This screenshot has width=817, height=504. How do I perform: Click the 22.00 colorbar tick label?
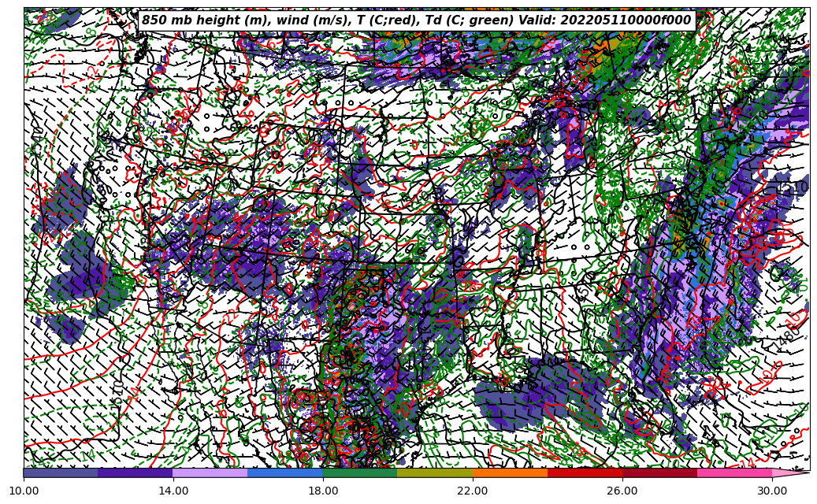tap(473, 491)
